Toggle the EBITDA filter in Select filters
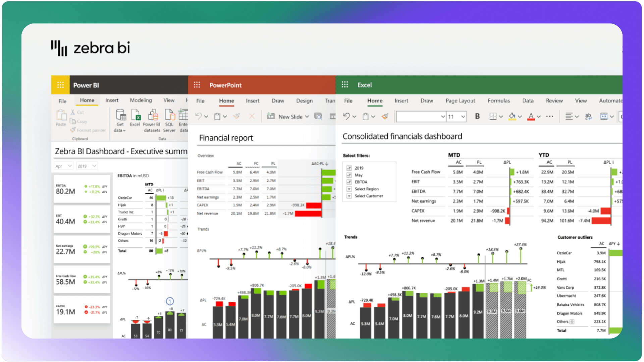 point(348,182)
